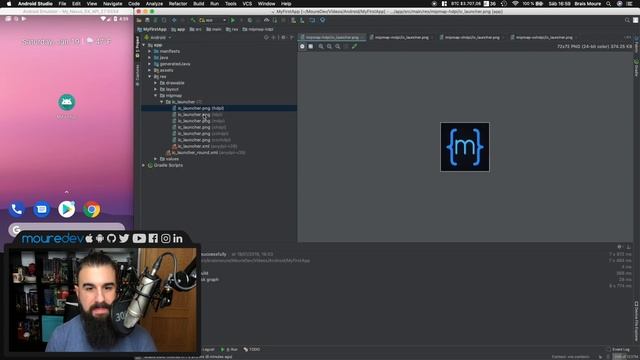The width and height of the screenshot is (640, 360).
Task: Zoom in on the image preview
Action: [x=321, y=47]
